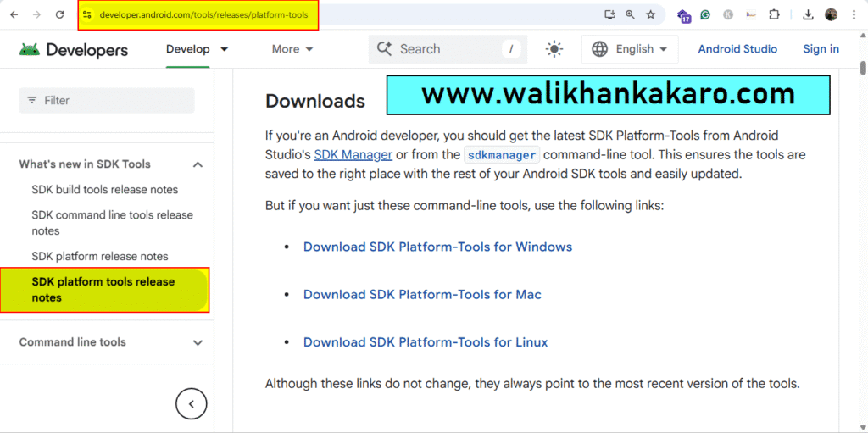Open the site information icon in address bar
Screen dimensions: 868x433
(x=87, y=15)
